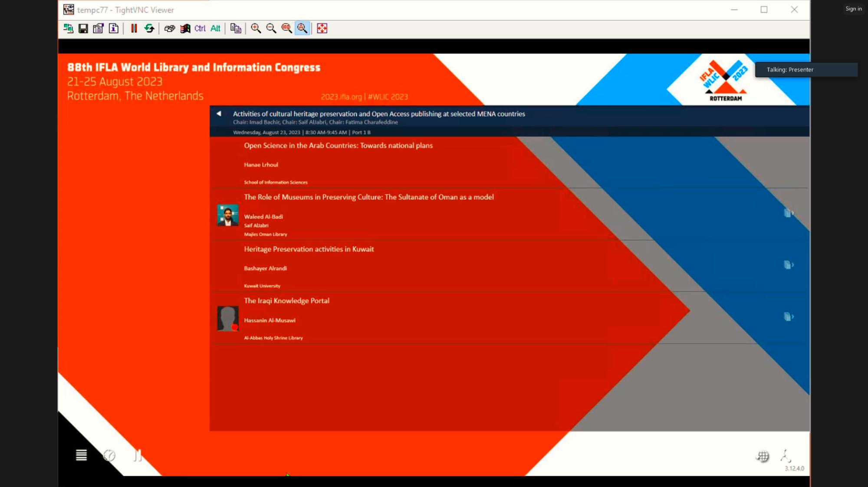Image resolution: width=868 pixels, height=487 pixels.
Task: Pause the remote screen updates
Action: [x=134, y=29]
